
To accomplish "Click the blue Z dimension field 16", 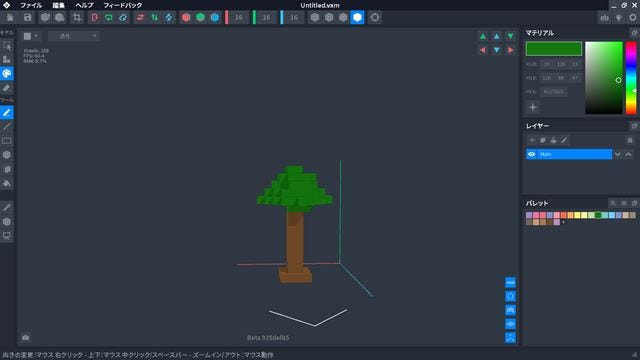I will click(294, 18).
